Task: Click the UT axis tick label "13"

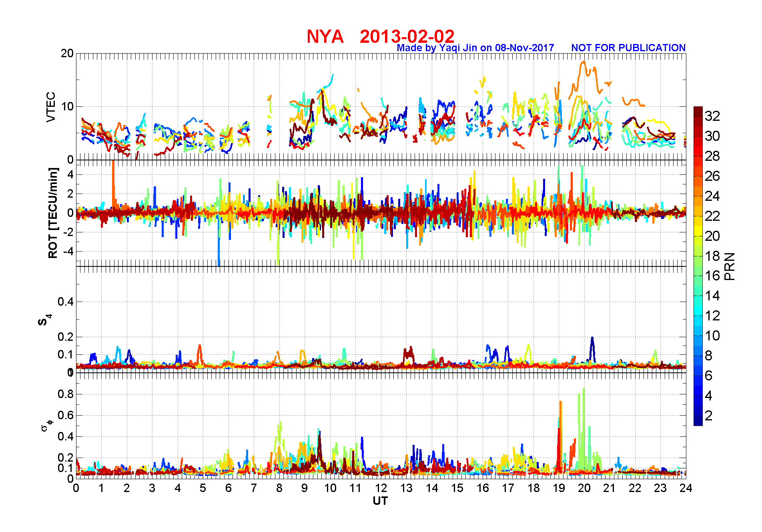Action: 406,488
